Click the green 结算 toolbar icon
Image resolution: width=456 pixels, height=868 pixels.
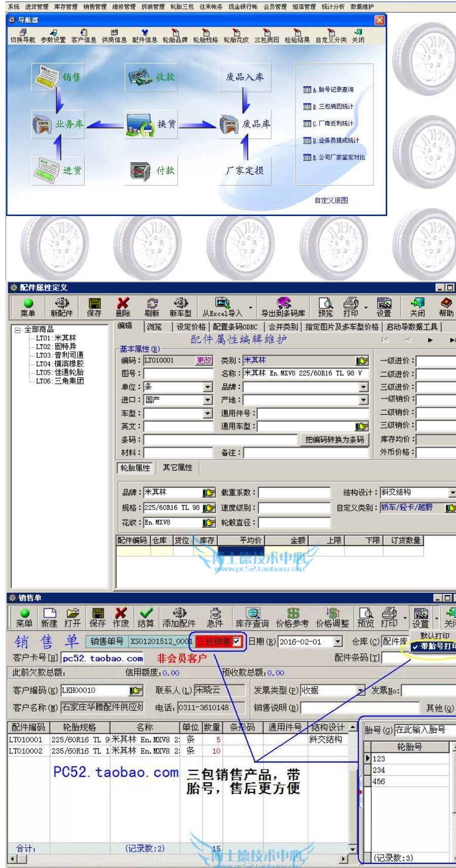coord(146,618)
